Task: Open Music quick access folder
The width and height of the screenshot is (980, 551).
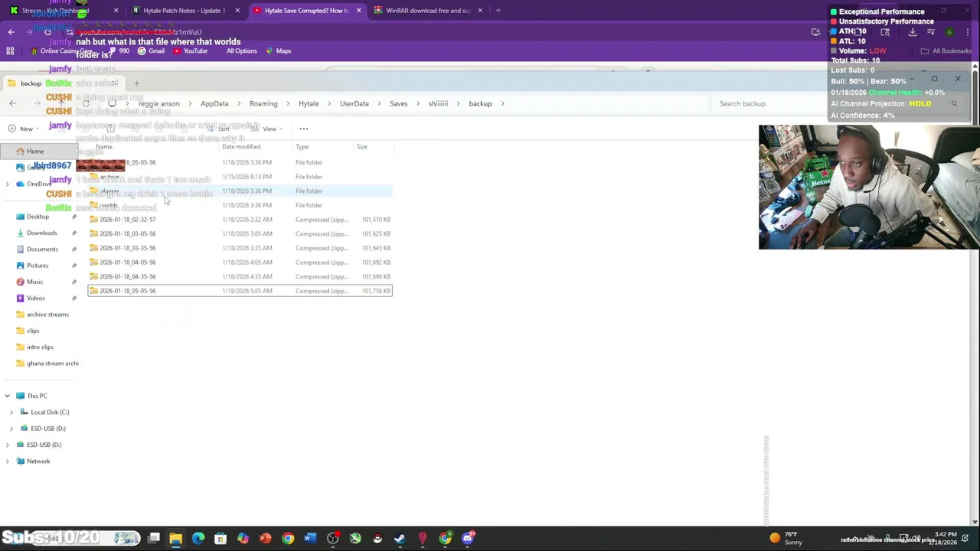Action: click(x=35, y=282)
